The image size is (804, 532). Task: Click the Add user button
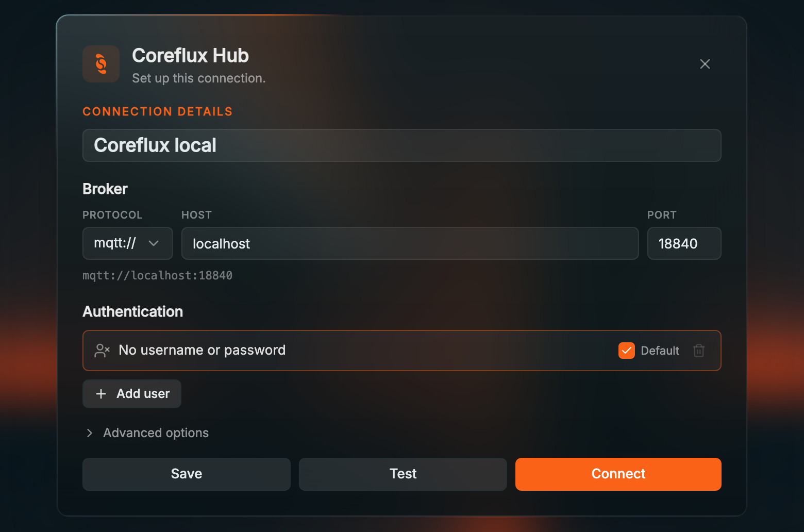point(132,394)
